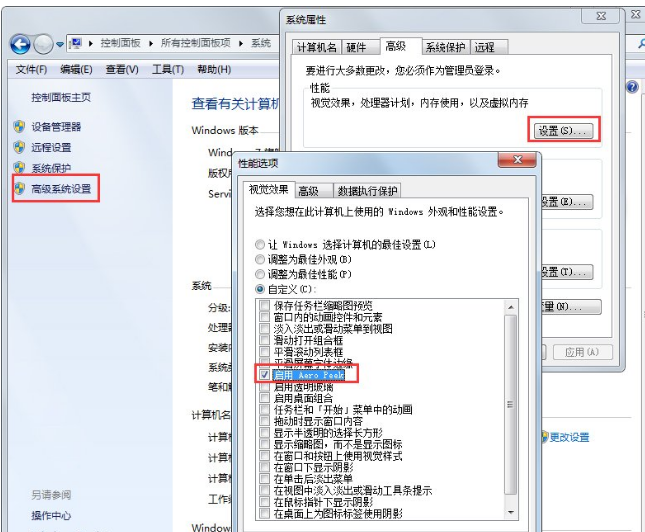Viewport: 645px width, 532px height.
Task: Open the 更改设置 link
Action: [569, 437]
